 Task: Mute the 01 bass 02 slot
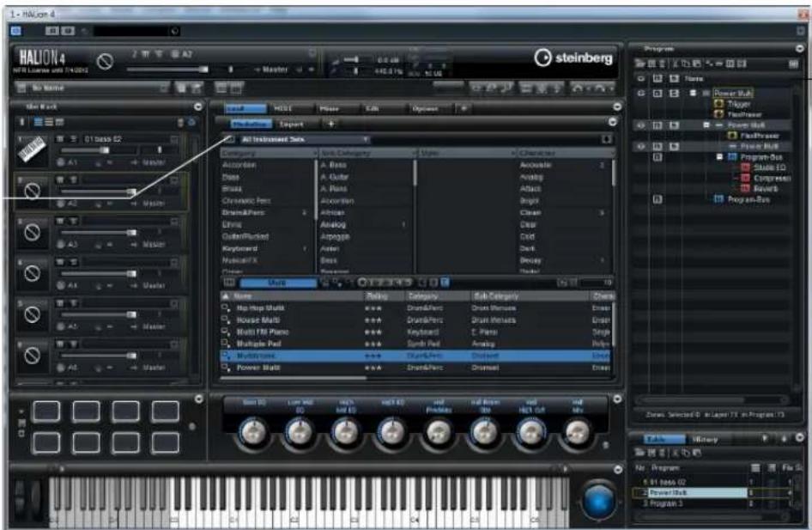click(x=61, y=139)
